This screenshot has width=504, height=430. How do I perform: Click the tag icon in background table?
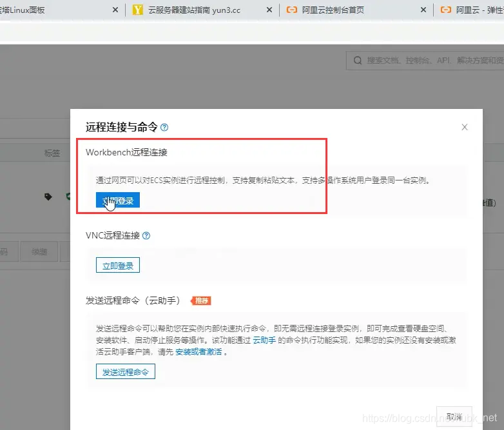pos(48,197)
